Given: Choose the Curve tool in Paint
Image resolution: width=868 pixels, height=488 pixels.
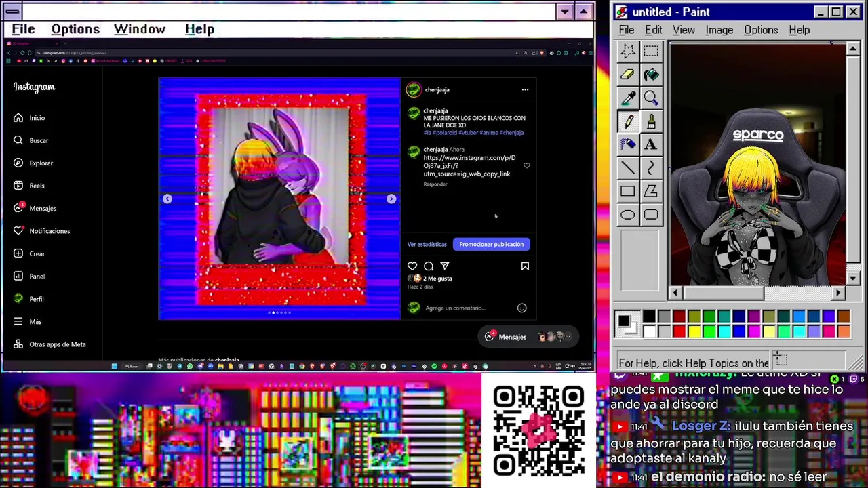Looking at the screenshot, I should click(651, 168).
